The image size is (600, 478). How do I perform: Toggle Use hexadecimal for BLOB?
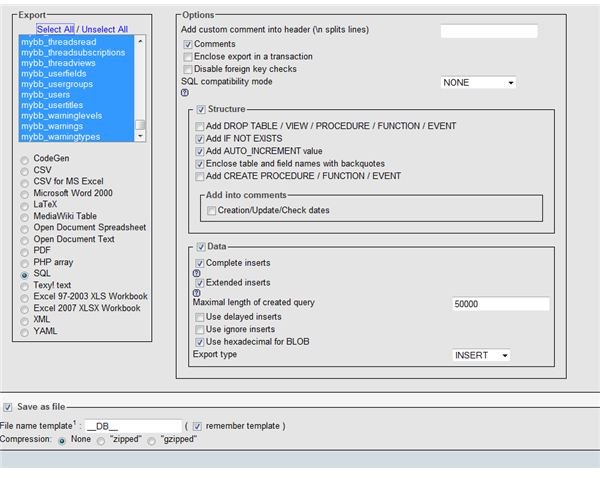199,342
